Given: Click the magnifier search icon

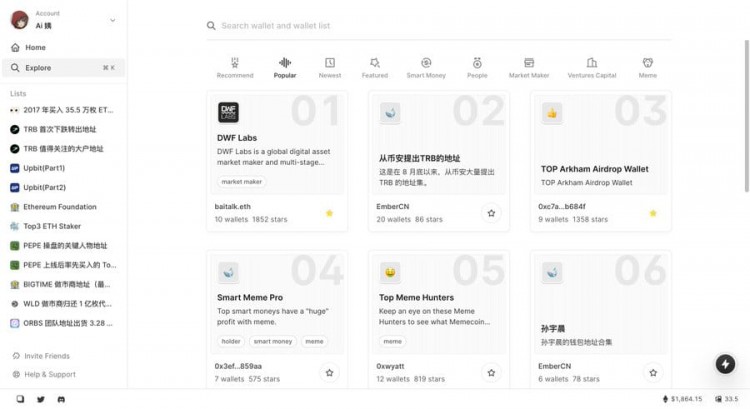Looking at the screenshot, I should (x=211, y=25).
